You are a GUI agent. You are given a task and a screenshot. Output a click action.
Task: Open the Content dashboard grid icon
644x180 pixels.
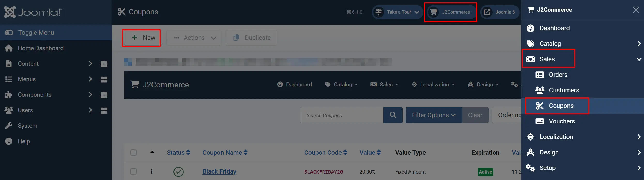[x=104, y=64]
